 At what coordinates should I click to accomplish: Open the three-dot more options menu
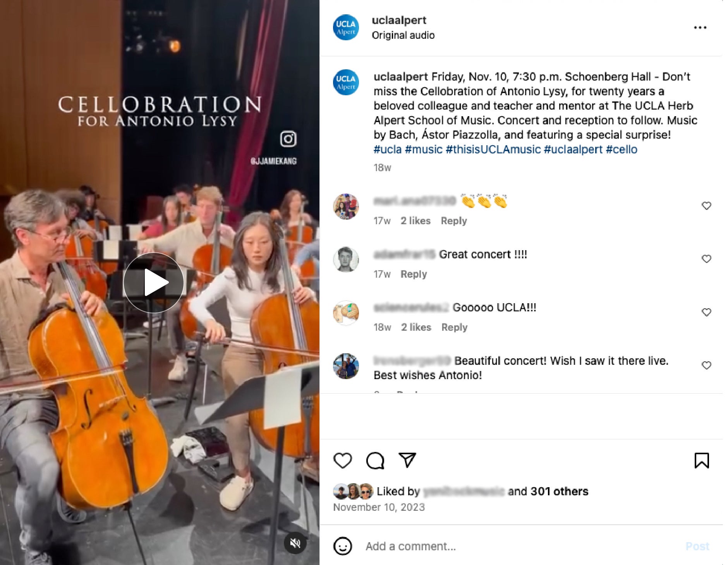(700, 27)
